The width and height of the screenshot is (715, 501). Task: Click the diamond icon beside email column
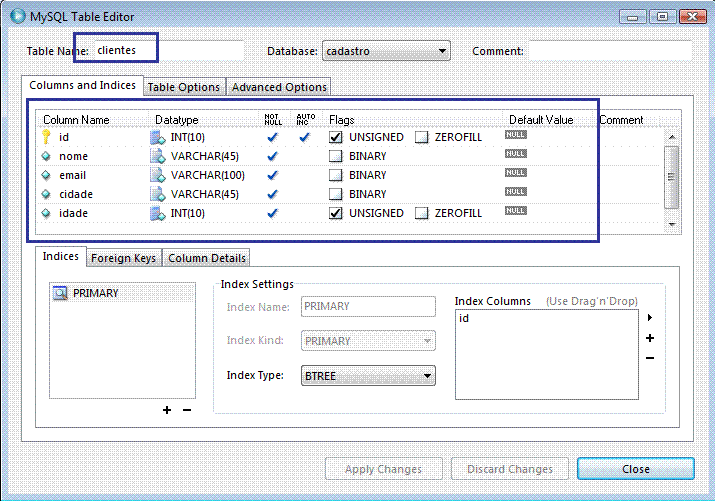tap(46, 175)
